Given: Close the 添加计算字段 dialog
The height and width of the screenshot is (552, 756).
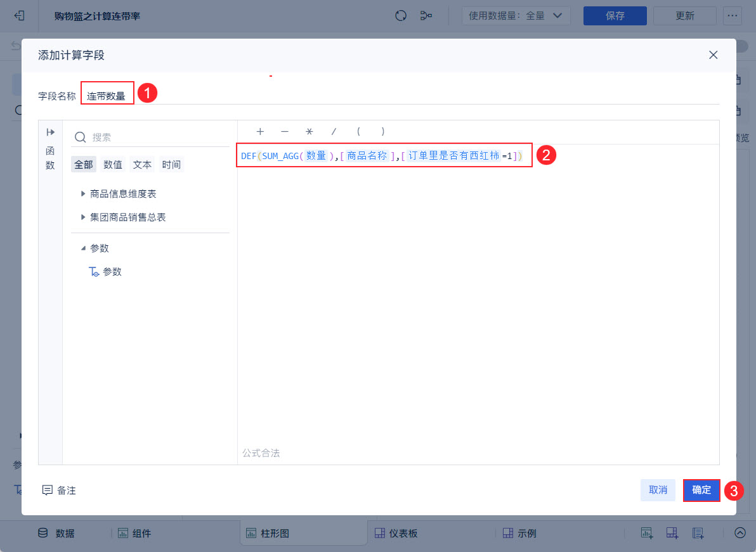Looking at the screenshot, I should coord(713,55).
